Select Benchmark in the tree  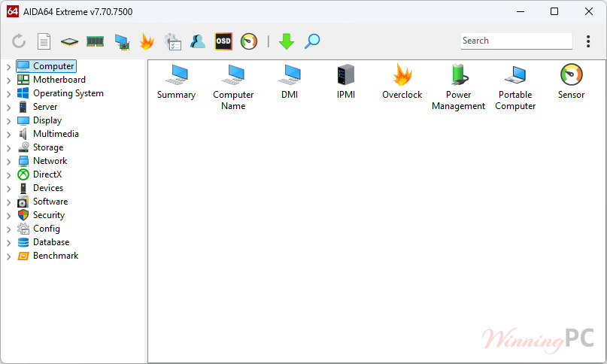[x=48, y=256]
